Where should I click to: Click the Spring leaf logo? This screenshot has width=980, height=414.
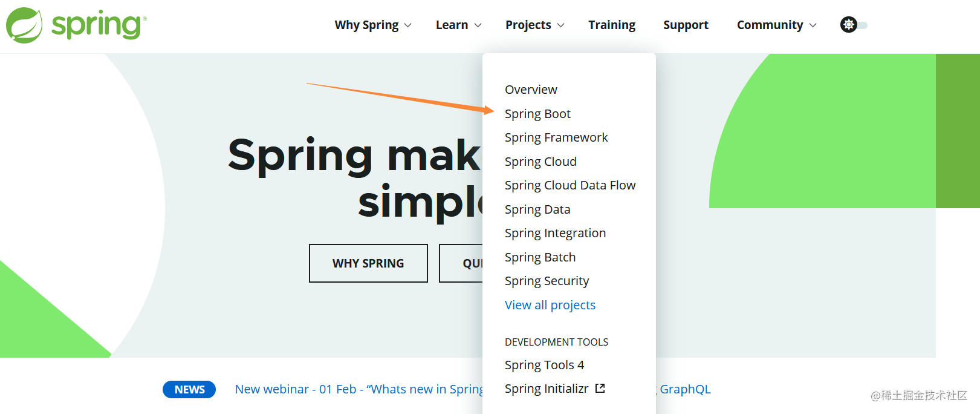click(24, 25)
